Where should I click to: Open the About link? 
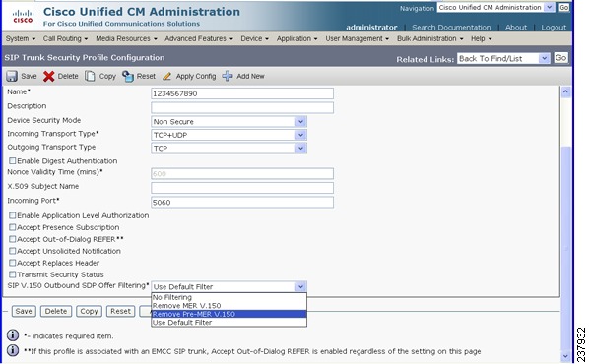coord(516,28)
